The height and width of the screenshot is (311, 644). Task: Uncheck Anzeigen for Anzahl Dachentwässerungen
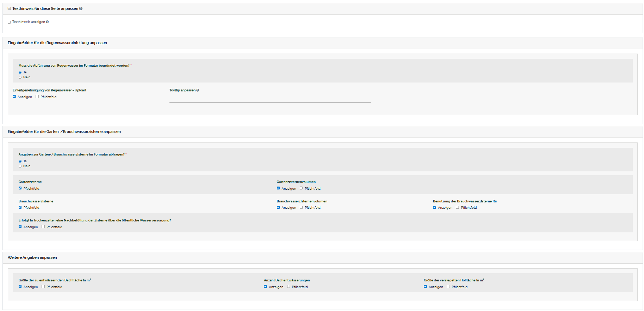[265, 287]
